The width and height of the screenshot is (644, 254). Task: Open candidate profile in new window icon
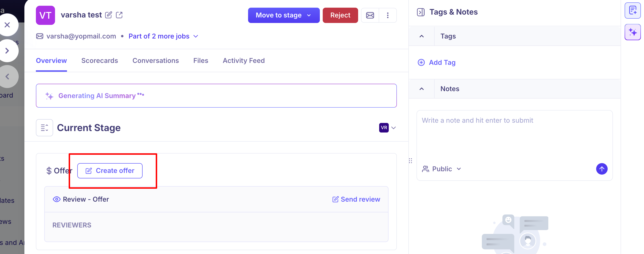coord(119,15)
